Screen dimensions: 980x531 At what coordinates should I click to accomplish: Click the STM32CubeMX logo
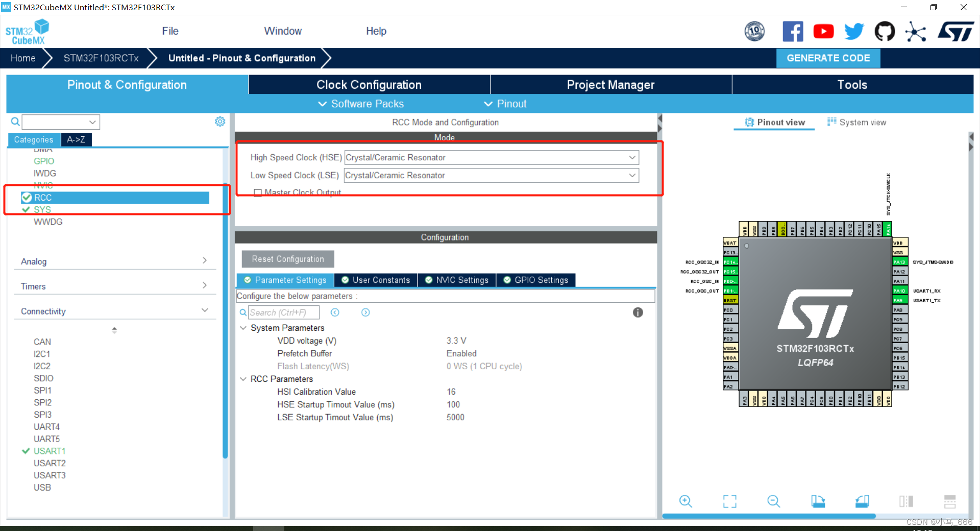click(x=27, y=32)
